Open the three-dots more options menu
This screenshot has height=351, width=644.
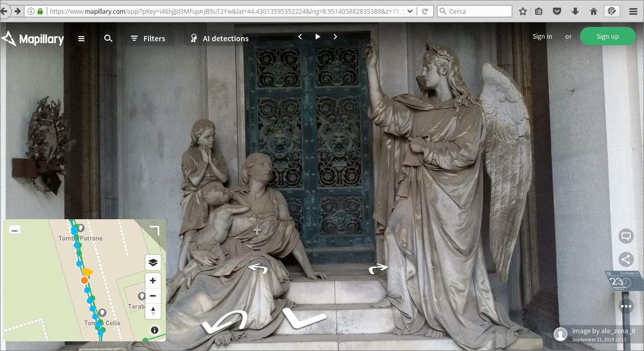tap(626, 306)
